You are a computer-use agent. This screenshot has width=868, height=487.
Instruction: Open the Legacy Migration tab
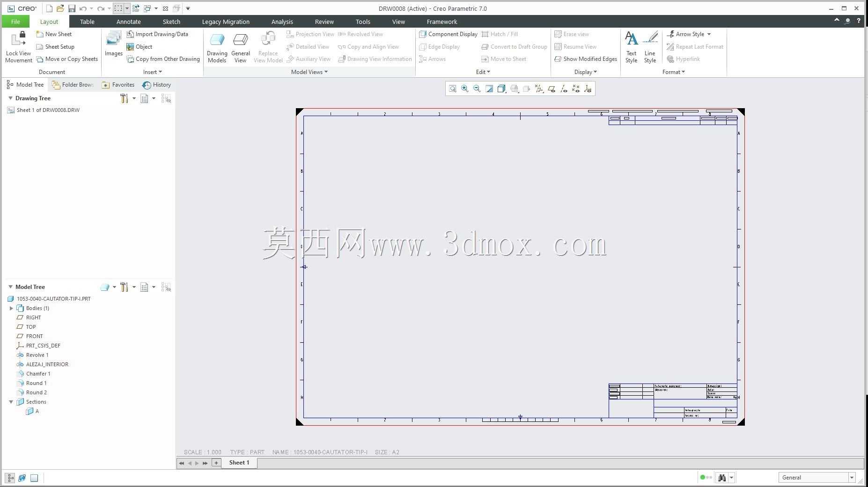(x=226, y=22)
